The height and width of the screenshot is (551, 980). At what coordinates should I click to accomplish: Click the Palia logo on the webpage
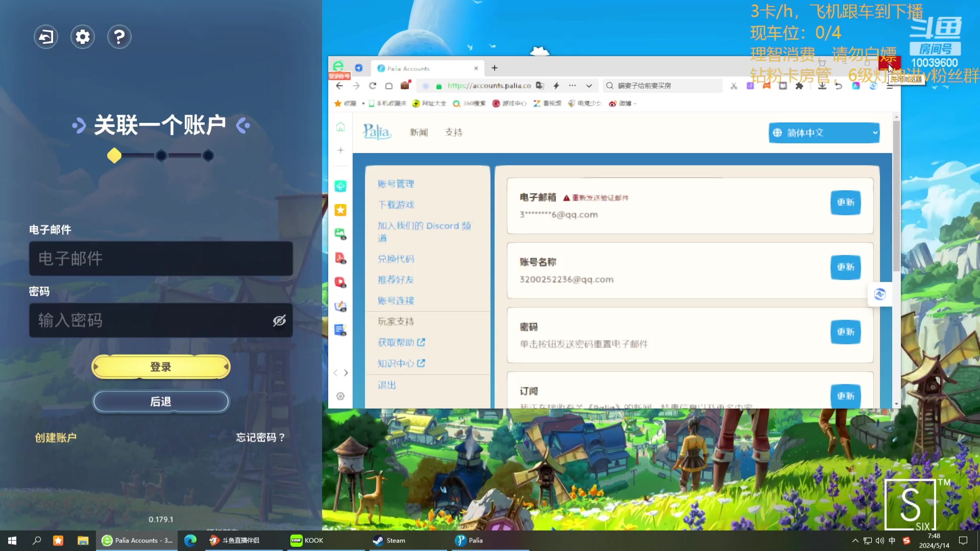[x=377, y=132]
